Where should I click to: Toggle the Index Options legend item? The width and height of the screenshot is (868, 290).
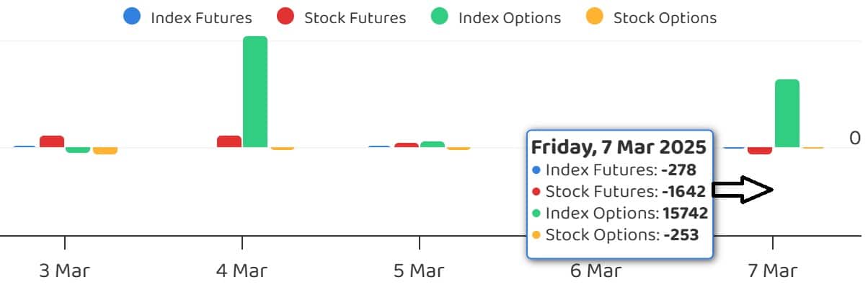pyautogui.click(x=495, y=17)
